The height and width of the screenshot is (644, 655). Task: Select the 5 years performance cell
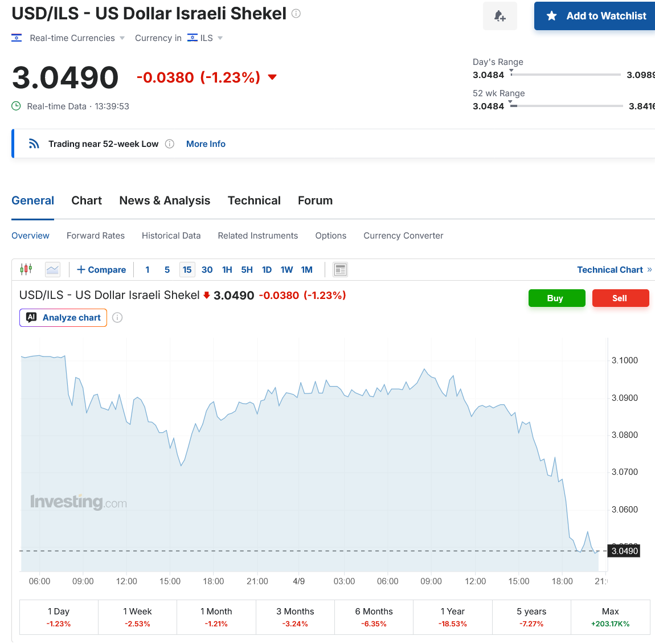tap(531, 617)
